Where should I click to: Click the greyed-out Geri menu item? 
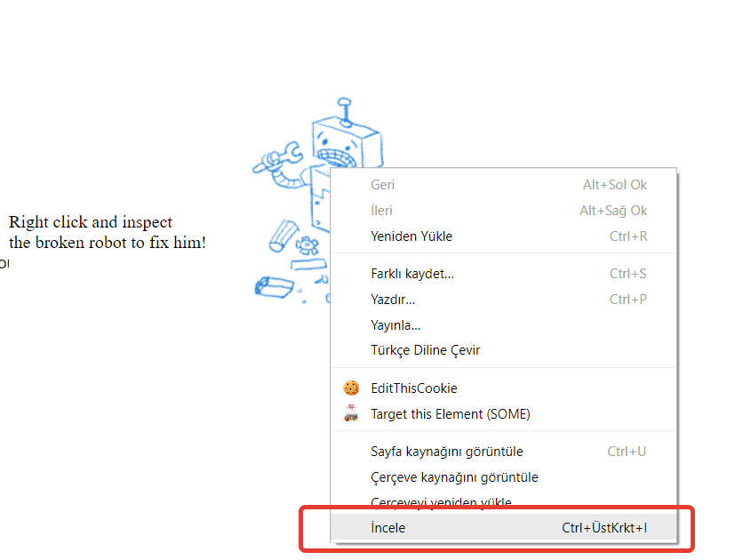tap(382, 185)
